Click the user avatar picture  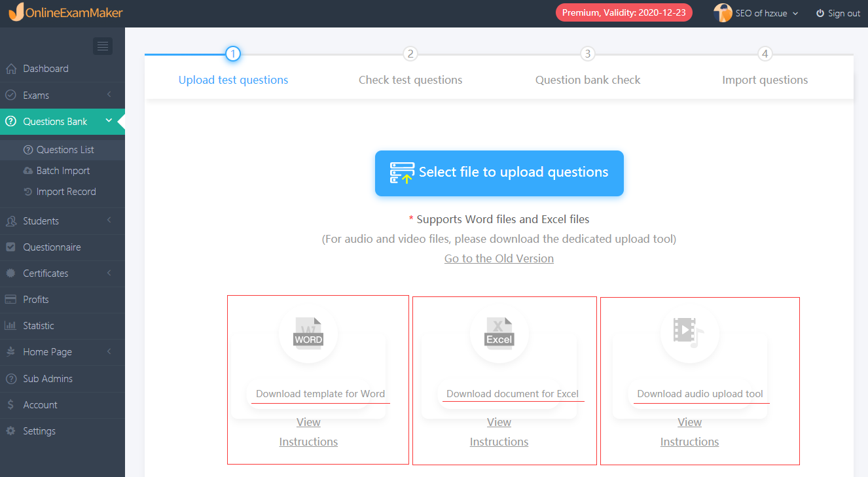(x=723, y=13)
